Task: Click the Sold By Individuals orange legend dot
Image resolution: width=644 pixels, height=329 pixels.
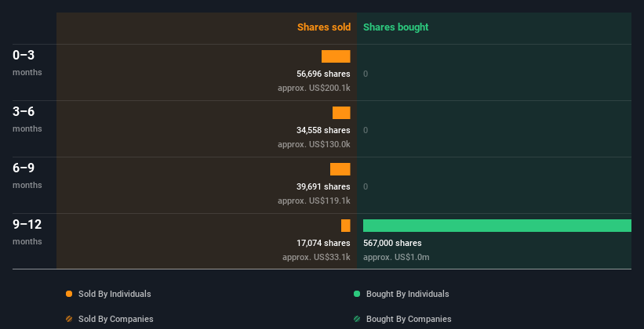Action: click(x=69, y=294)
